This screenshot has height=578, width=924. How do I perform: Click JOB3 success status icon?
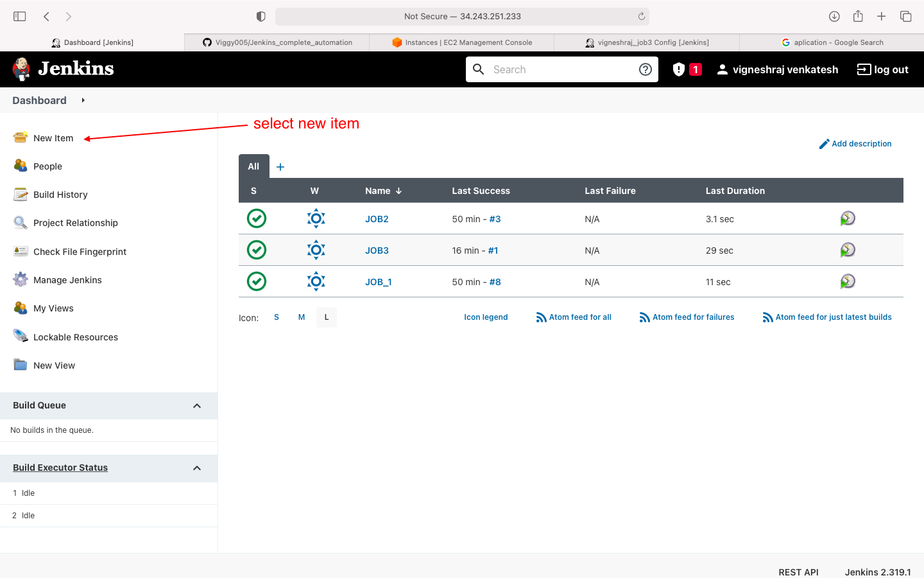click(x=257, y=250)
